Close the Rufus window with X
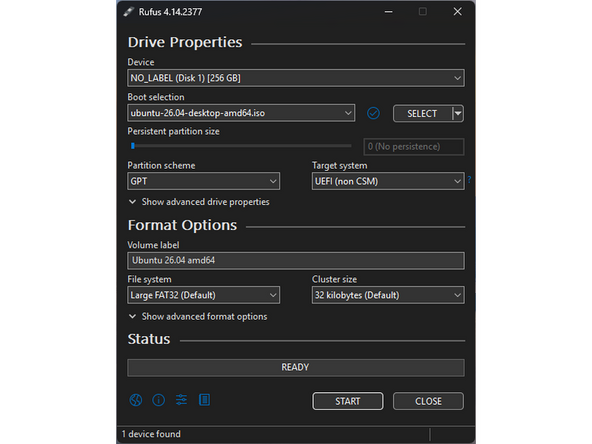This screenshot has width=592, height=444. (458, 12)
